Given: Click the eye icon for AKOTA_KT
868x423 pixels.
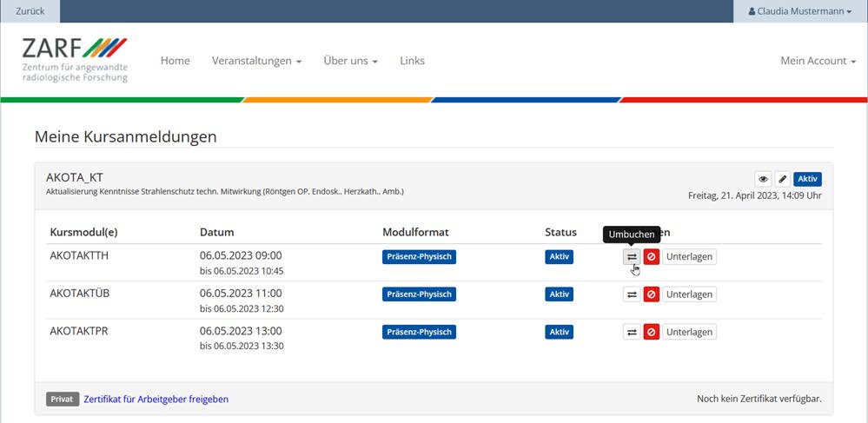Looking at the screenshot, I should click(764, 179).
